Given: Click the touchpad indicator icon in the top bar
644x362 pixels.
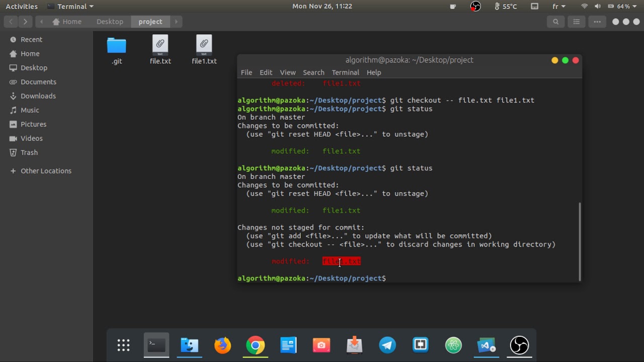Looking at the screenshot, I should (535, 7).
